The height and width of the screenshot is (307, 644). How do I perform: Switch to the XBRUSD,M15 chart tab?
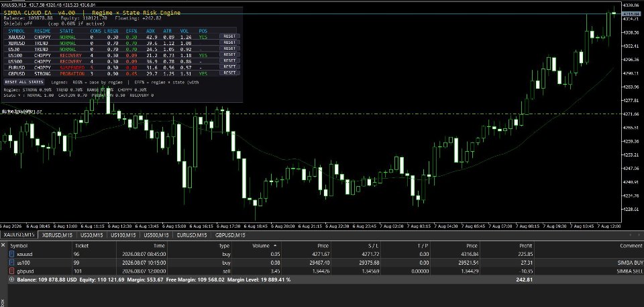(57, 235)
